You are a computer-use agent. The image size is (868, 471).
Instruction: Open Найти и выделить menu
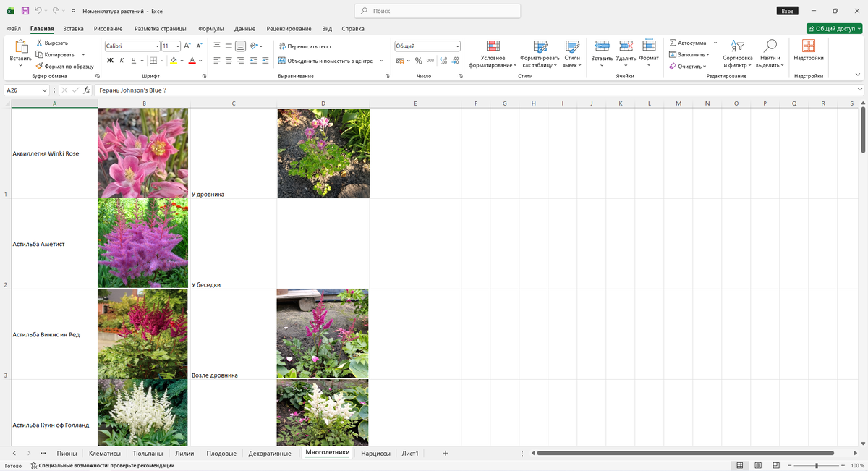[770, 54]
